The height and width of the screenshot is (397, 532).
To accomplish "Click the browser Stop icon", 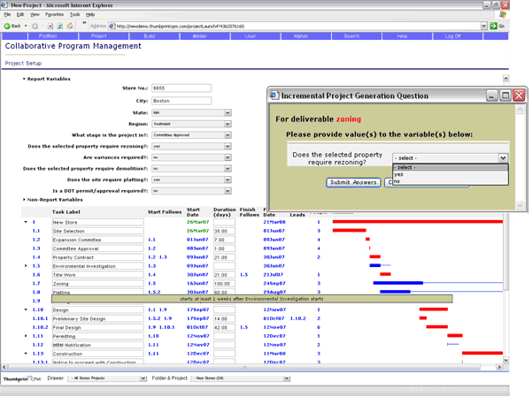I will (x=49, y=26).
